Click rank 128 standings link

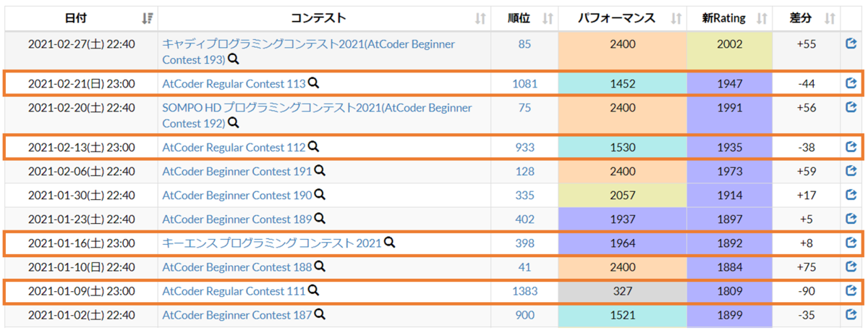click(x=524, y=172)
